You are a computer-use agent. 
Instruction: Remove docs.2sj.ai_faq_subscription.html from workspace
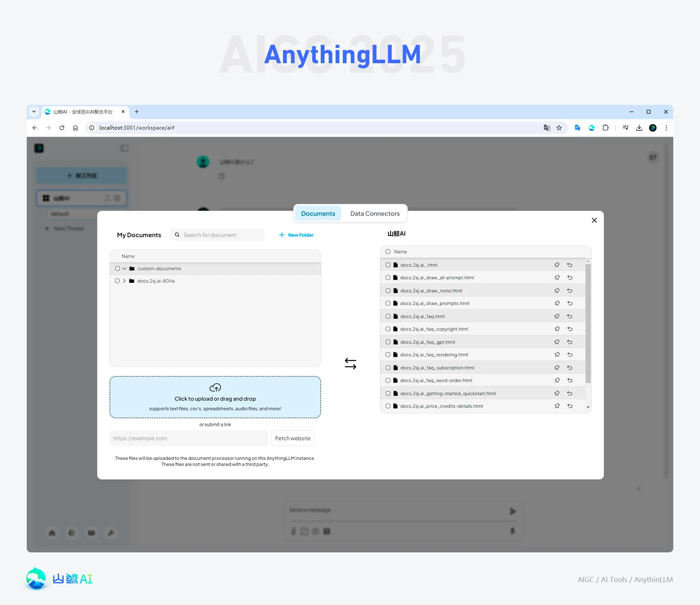(x=570, y=367)
